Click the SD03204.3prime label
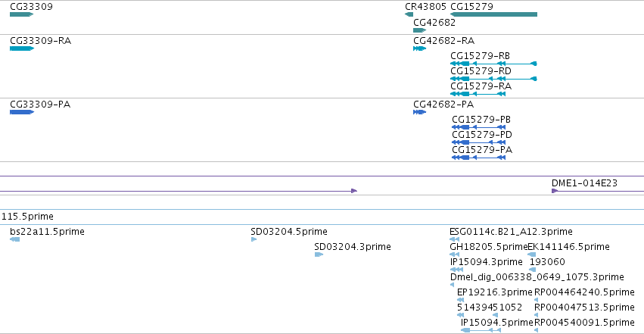 pyautogui.click(x=353, y=247)
